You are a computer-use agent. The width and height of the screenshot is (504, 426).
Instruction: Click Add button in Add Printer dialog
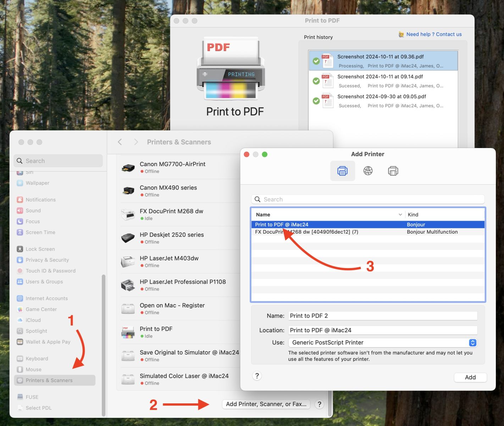(470, 377)
